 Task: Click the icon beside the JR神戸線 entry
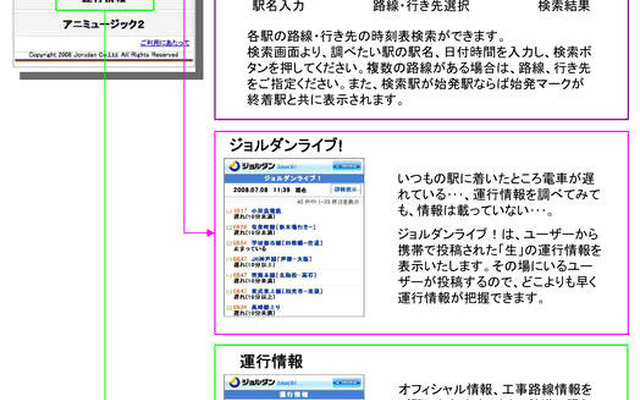229,260
